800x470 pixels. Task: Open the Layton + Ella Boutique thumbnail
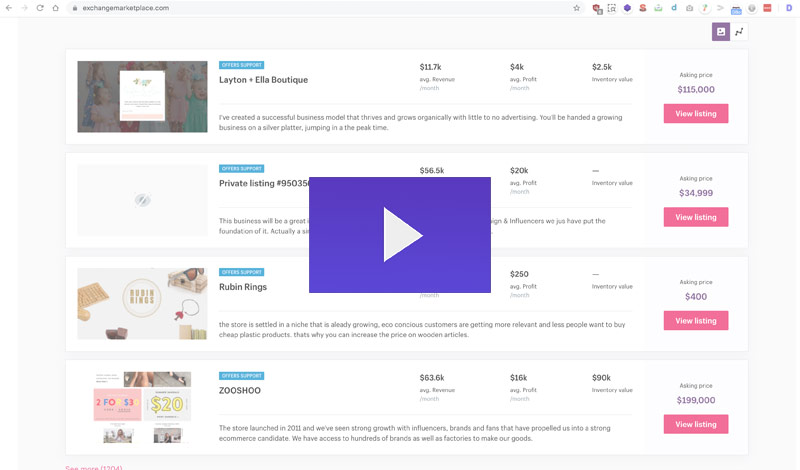coord(142,97)
